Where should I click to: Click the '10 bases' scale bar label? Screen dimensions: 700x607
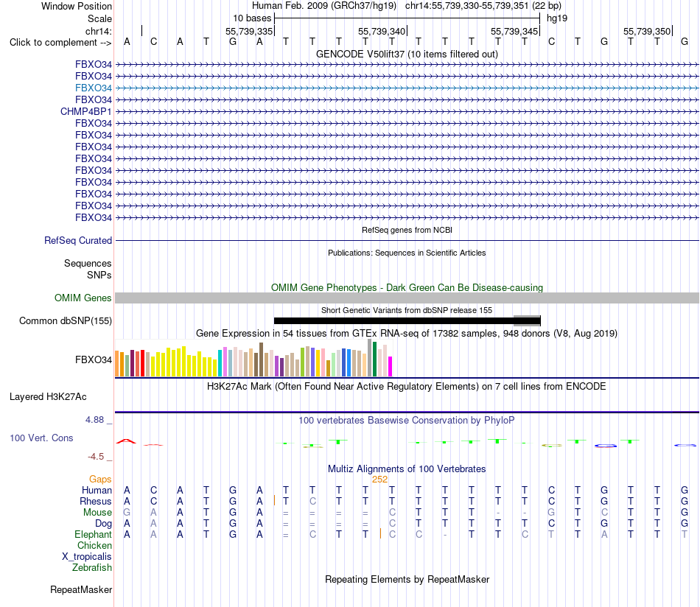(x=252, y=18)
